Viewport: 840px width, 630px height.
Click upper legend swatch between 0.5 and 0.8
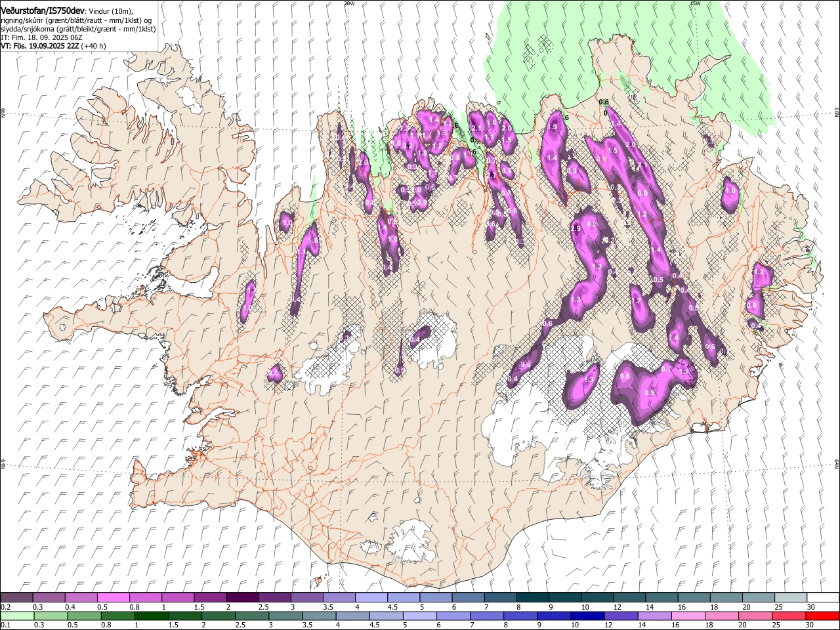point(114,597)
